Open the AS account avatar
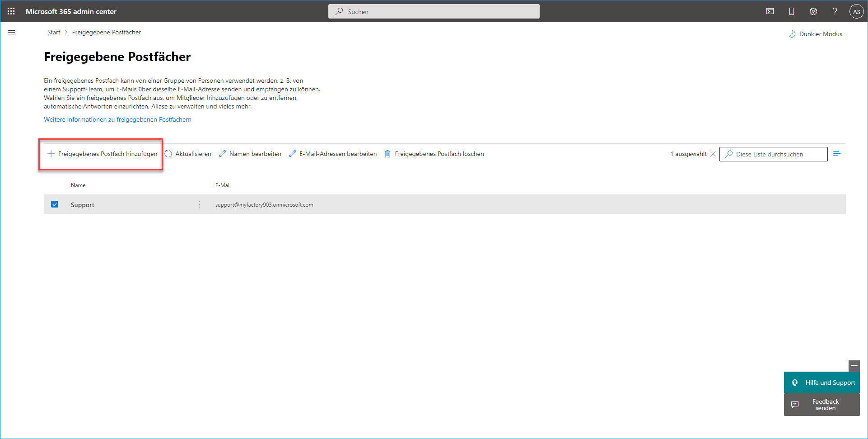Viewport: 868px width, 439px height. [x=856, y=12]
